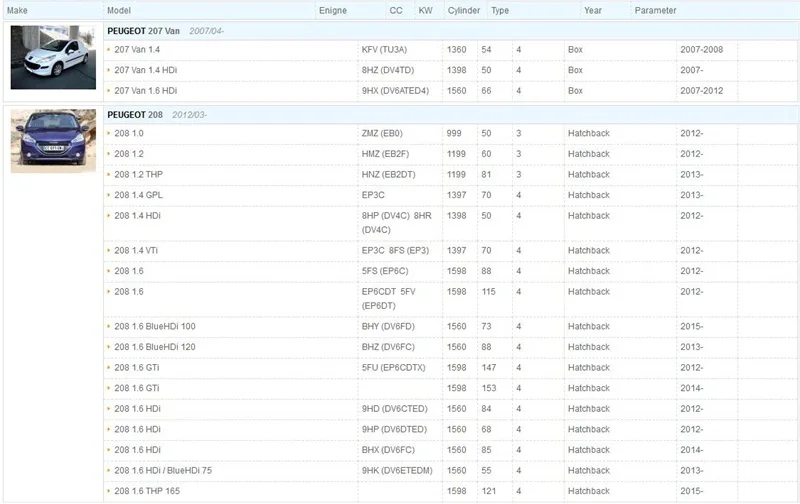Click the Type column header
This screenshot has height=504, width=800.
(500, 10)
